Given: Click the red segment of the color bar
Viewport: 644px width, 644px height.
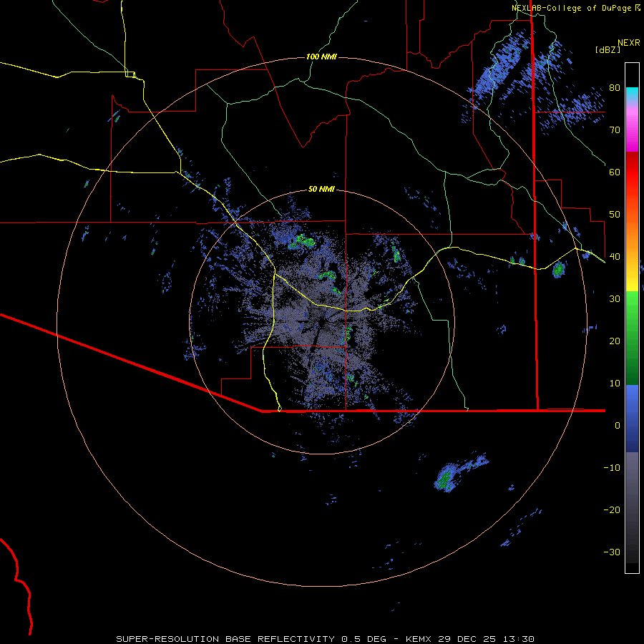Looking at the screenshot, I should 632,172.
